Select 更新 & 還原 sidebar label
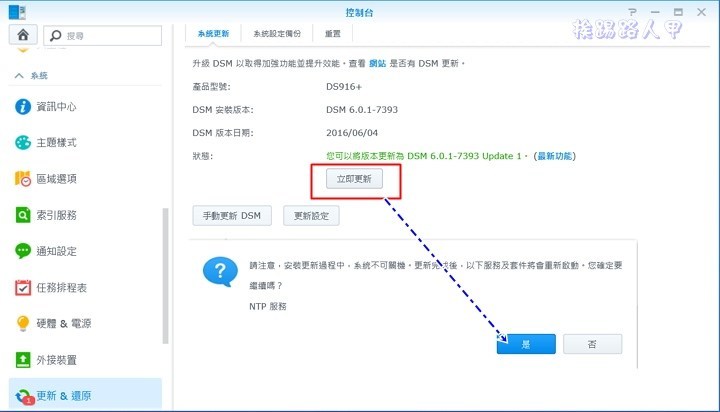Viewport: 720px width, 412px height. pos(64,396)
